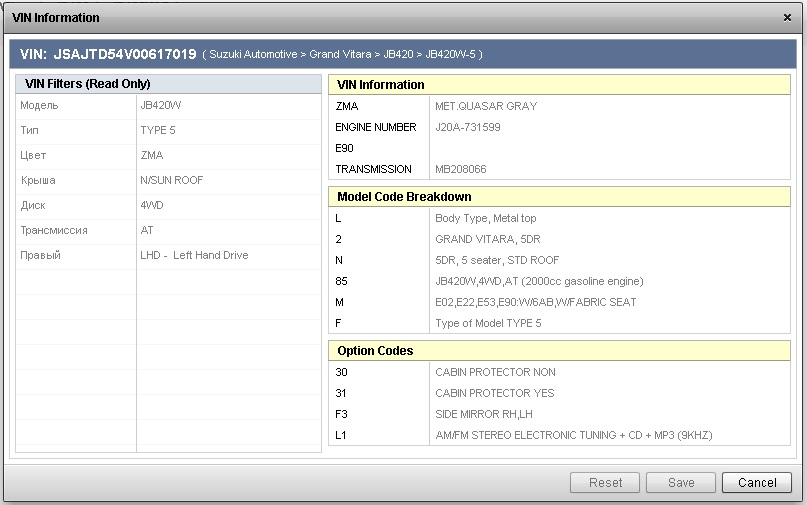This screenshot has width=807, height=505.
Task: Click the Option Codes header
Action: coord(559,351)
